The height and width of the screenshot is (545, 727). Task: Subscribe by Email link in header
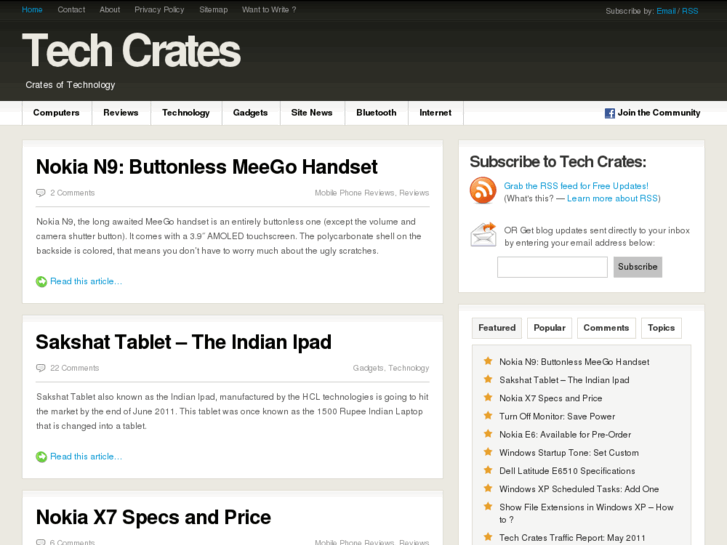click(x=666, y=11)
